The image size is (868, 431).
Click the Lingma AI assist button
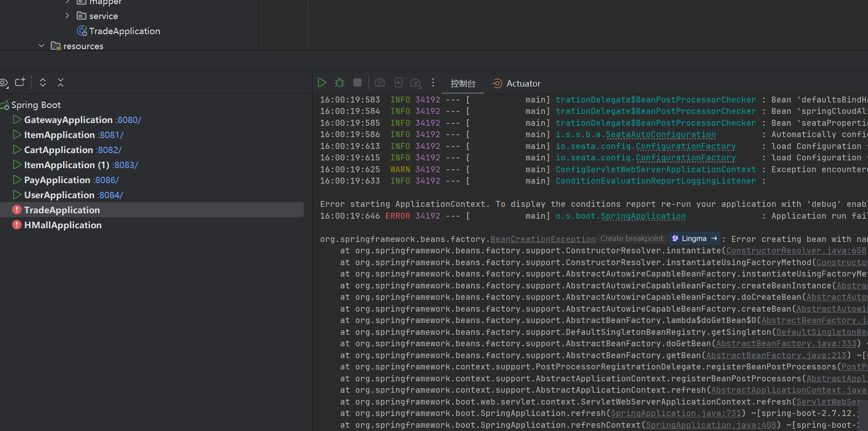tap(694, 239)
